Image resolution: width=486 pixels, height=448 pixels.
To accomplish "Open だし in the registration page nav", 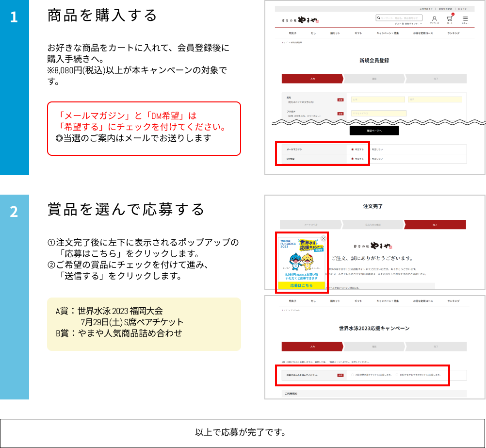I will pyautogui.click(x=313, y=33).
